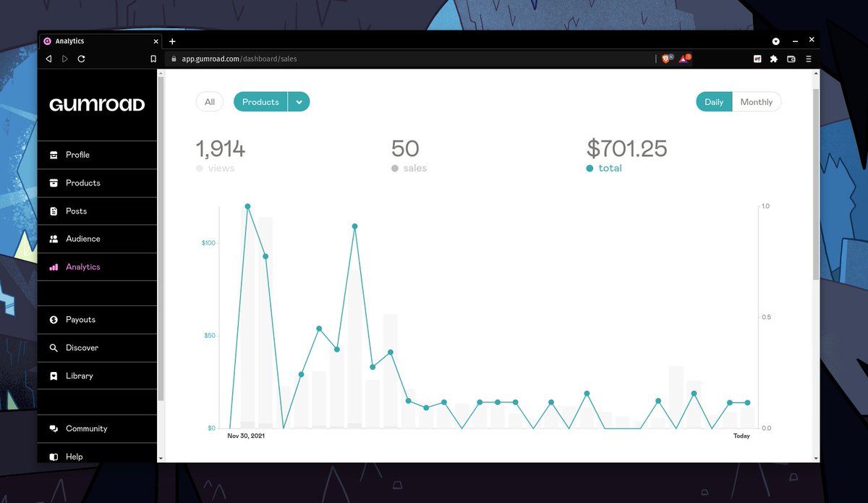Toggle the sales series in chart

click(x=409, y=168)
